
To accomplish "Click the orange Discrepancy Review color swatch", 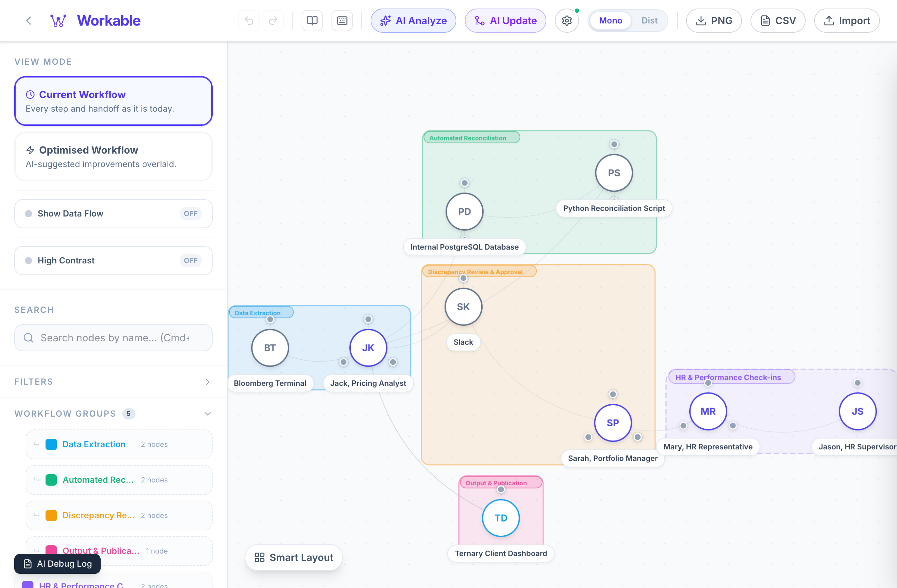I will [x=51, y=515].
